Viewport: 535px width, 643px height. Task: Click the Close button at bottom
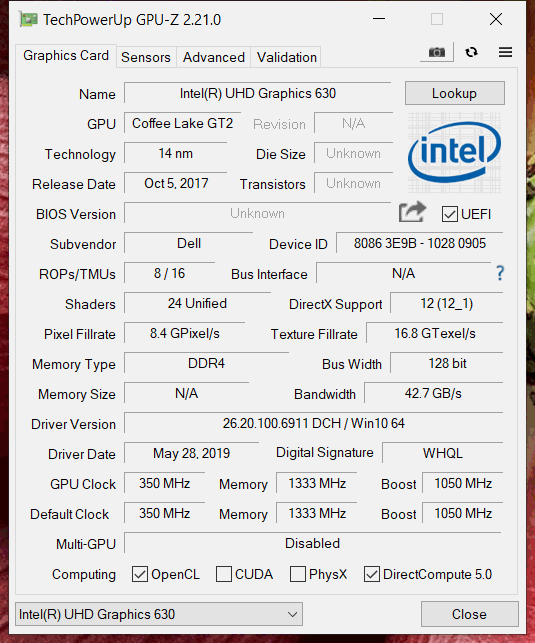click(469, 614)
